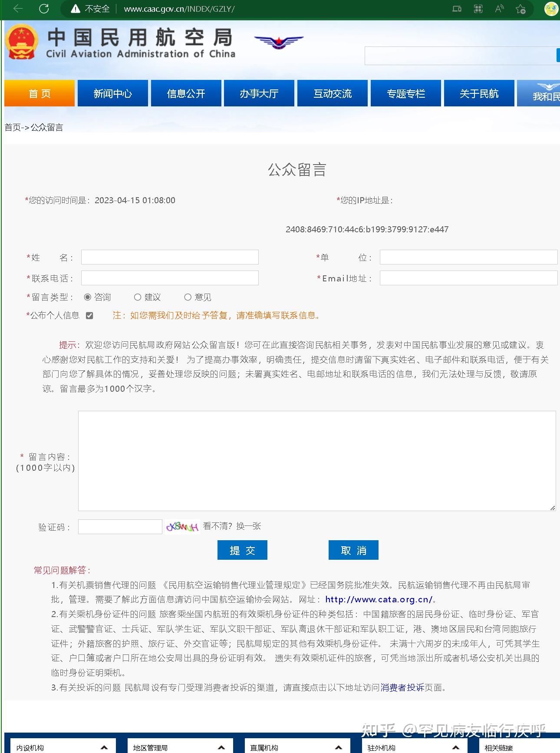This screenshot has height=753, width=560.
Task: Open the 首页 navigation tab
Action: [40, 93]
